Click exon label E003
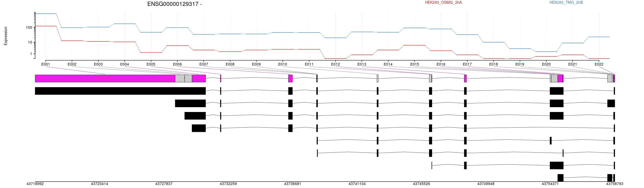This screenshot has height=188, width=644. coord(98,64)
